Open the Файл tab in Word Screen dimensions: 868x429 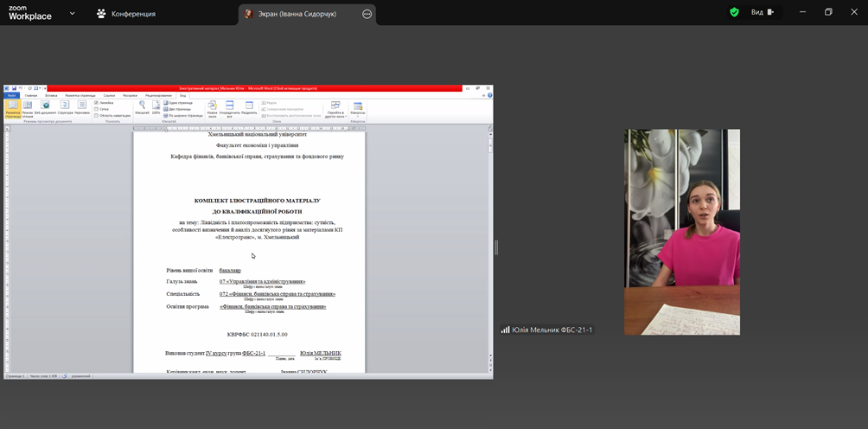click(11, 95)
